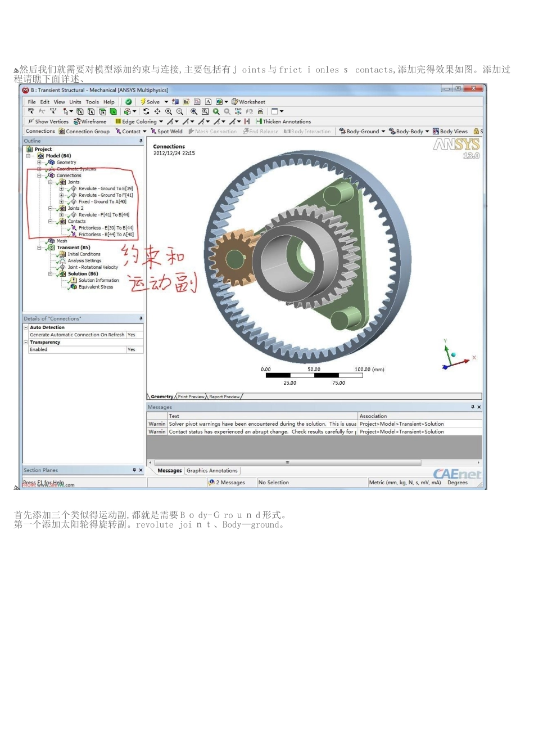Collapse the Connections tree node
Screen dimensions: 534x756
(39, 175)
